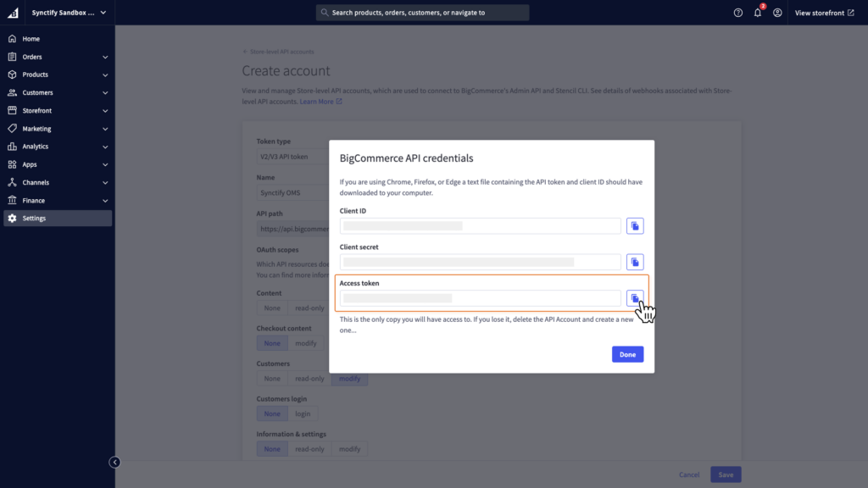Expand the Products chevron

(x=105, y=75)
